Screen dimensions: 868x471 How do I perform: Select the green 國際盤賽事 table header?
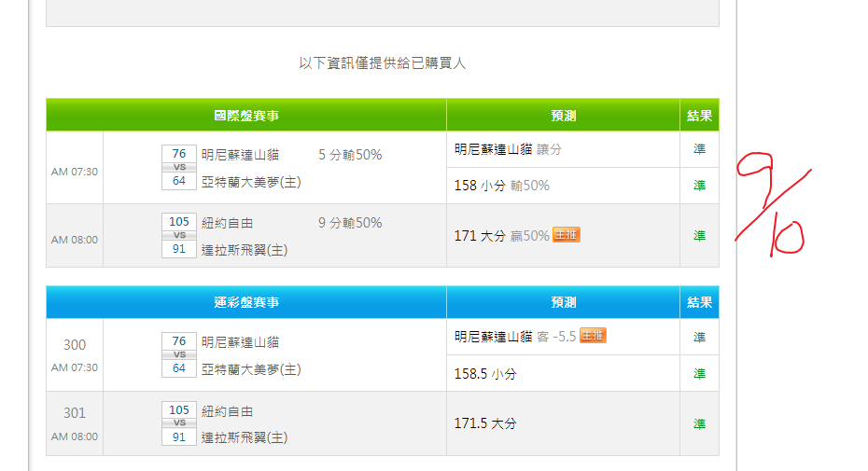246,116
